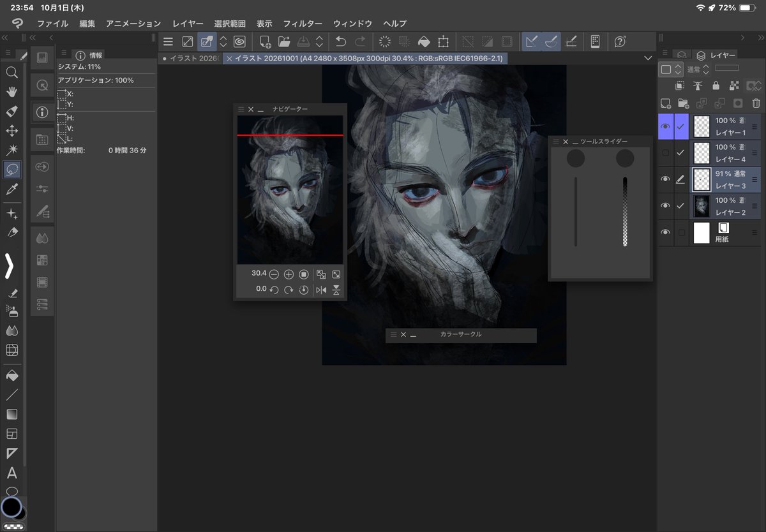This screenshot has height=532, width=766.
Task: Click the main drawing color swatch
Action: [11, 507]
